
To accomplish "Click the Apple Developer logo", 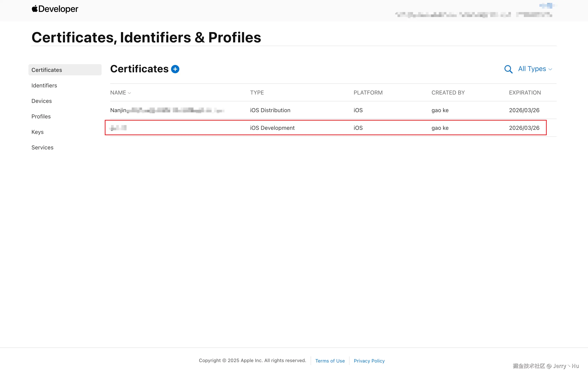I will click(55, 9).
